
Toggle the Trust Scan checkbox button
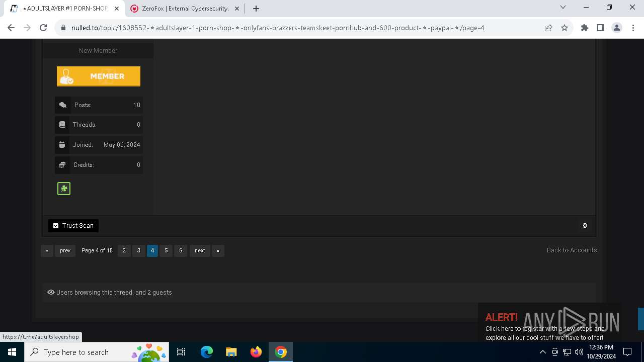(73, 226)
